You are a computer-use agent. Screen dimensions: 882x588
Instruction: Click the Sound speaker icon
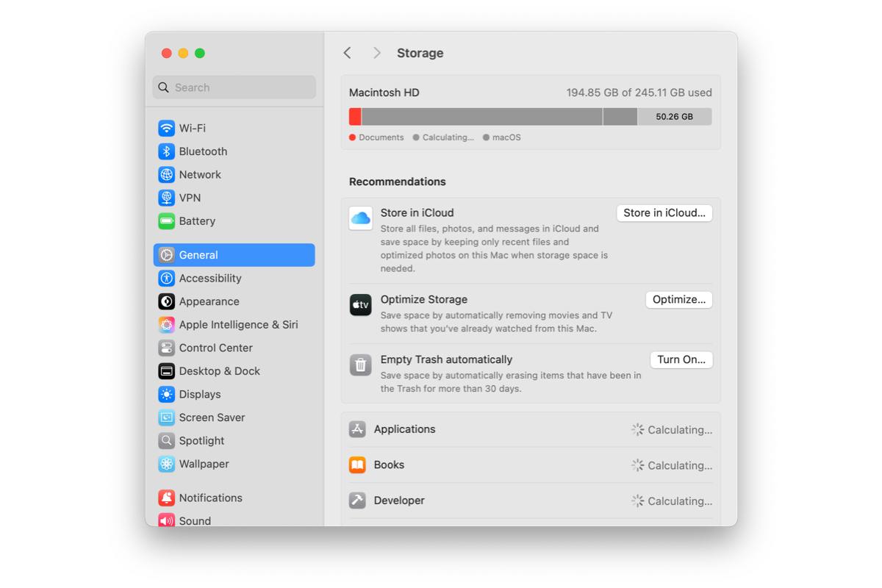(167, 520)
